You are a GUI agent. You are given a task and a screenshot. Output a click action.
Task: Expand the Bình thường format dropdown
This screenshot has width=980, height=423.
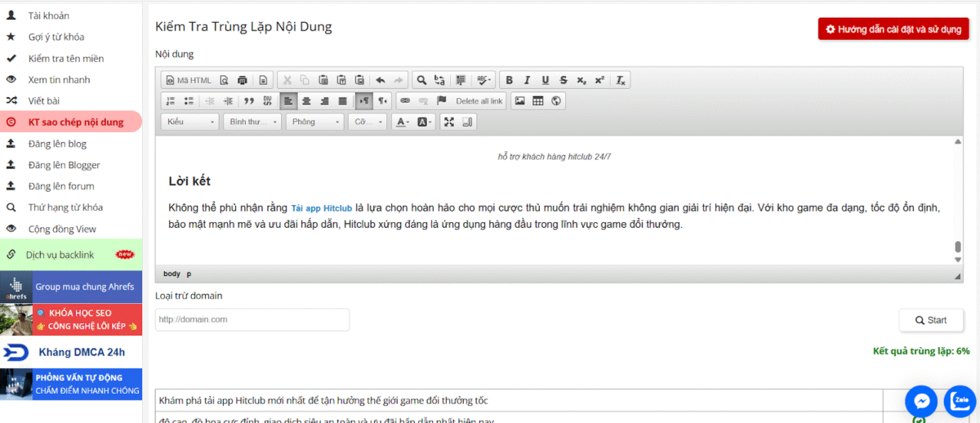click(x=252, y=122)
